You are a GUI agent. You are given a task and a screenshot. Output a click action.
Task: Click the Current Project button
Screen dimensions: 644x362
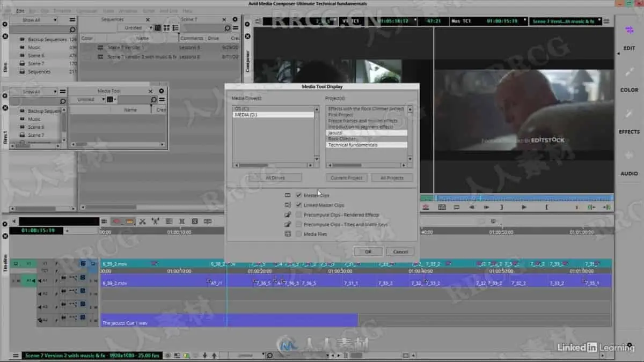[347, 178]
